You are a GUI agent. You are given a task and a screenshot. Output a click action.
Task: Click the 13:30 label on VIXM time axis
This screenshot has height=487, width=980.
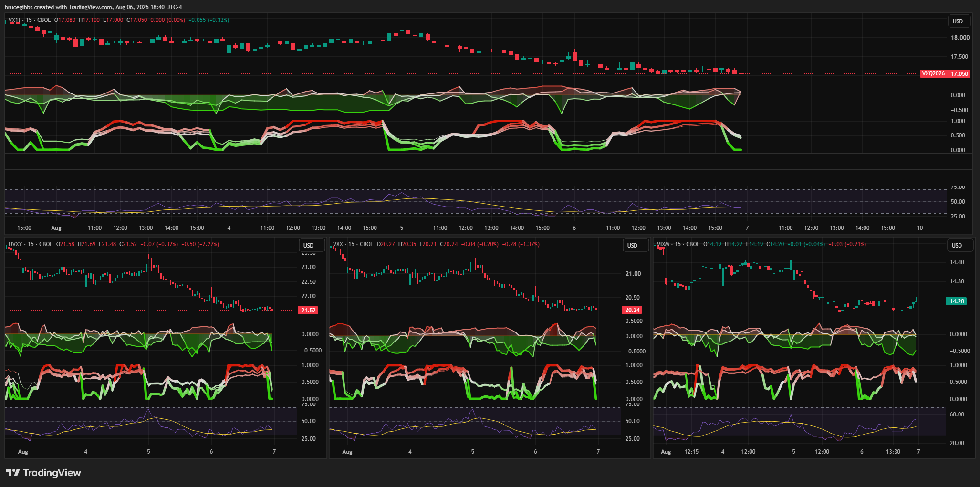pos(893,452)
